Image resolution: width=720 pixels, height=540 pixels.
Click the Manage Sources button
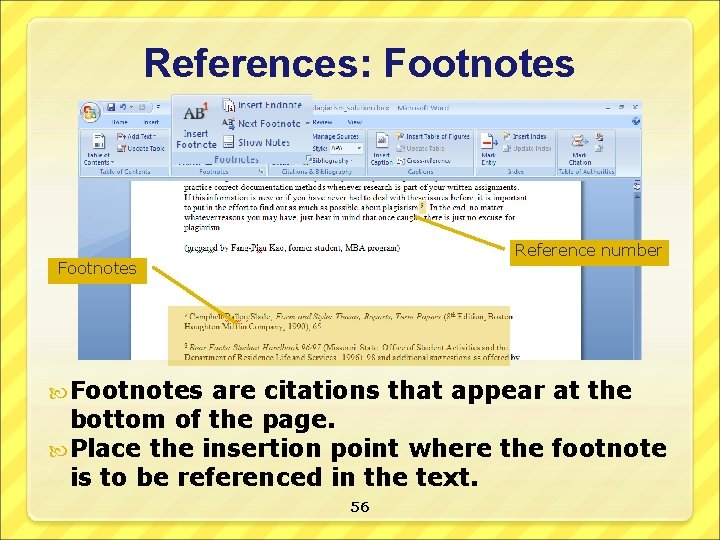pos(335,136)
